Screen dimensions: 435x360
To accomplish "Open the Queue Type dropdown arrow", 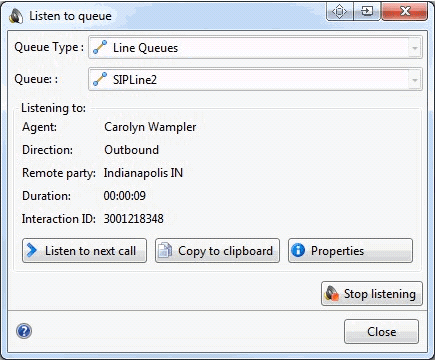I will tap(415, 48).
